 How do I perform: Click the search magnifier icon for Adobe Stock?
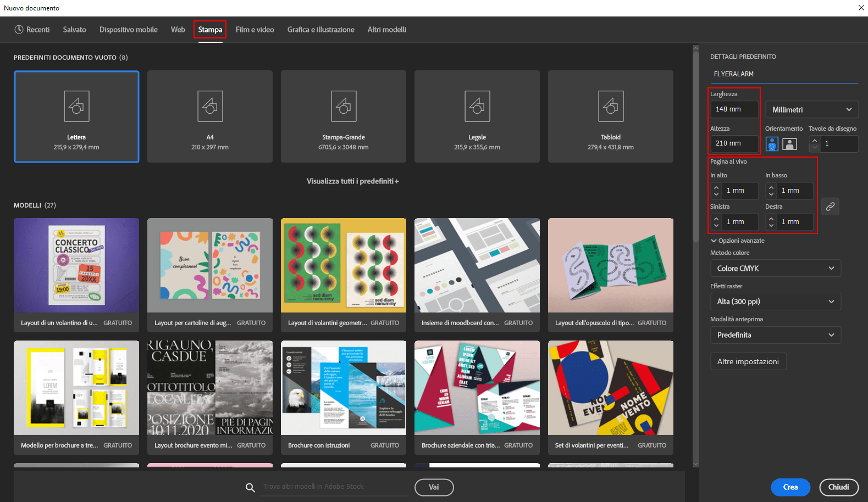point(250,487)
